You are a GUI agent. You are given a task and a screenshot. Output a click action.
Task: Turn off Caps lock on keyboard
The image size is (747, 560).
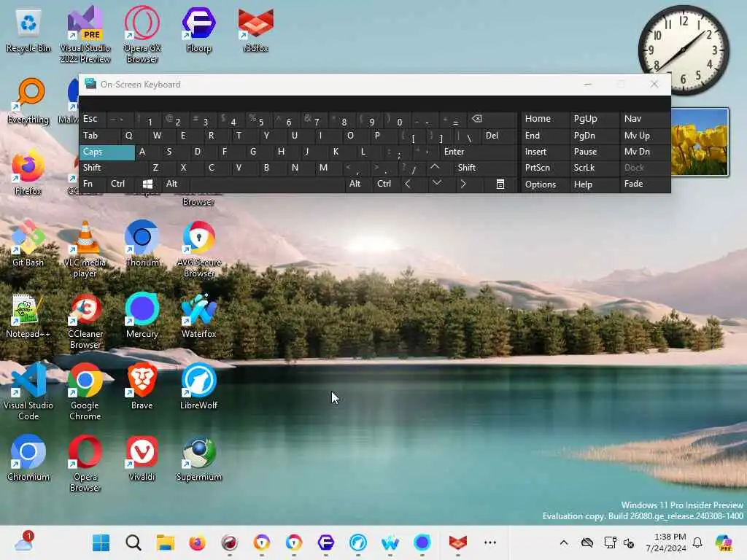tap(107, 152)
